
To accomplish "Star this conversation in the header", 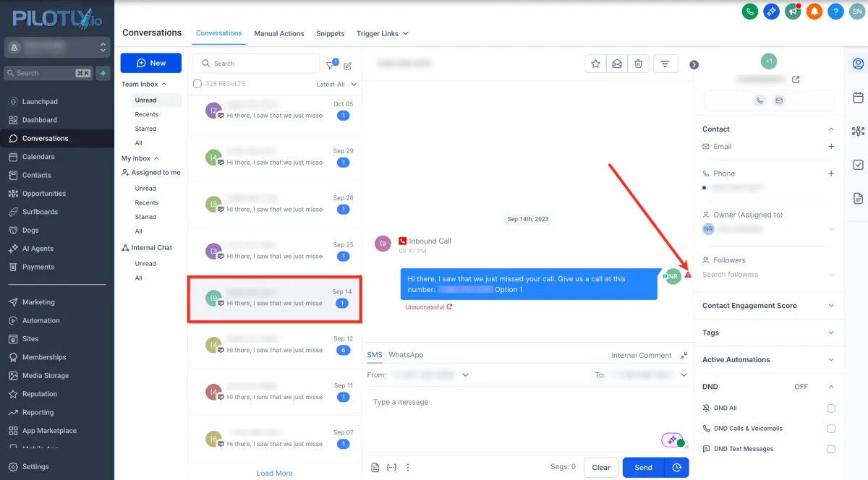I will click(x=595, y=64).
